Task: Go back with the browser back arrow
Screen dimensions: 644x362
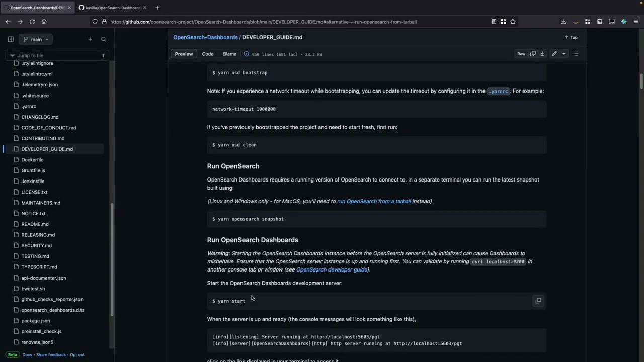Action: (8, 22)
